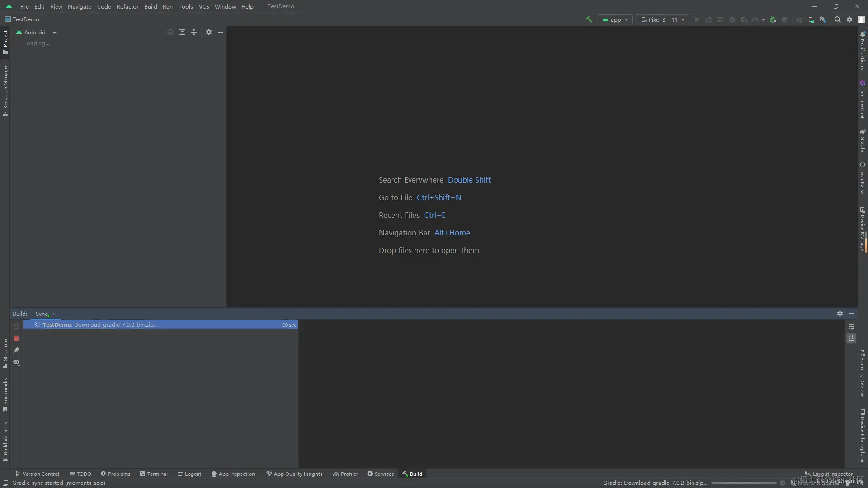
Task: Open the Running Devices side panel
Action: pyautogui.click(x=863, y=374)
